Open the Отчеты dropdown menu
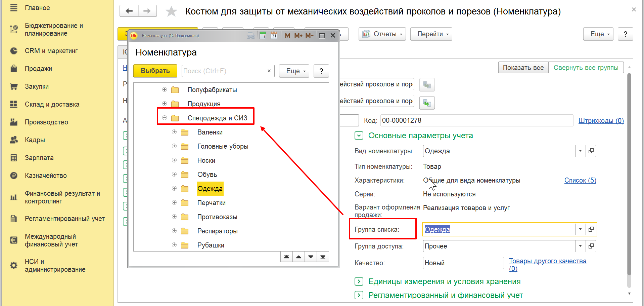This screenshot has width=644, height=306. coord(382,34)
